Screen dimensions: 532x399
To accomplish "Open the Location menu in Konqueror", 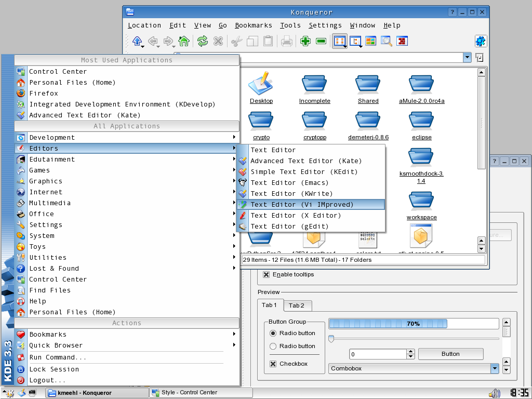I will 144,25.
